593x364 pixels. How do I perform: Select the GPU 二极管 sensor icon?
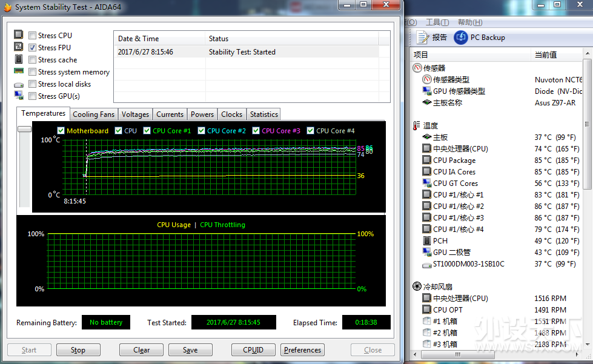(427, 252)
